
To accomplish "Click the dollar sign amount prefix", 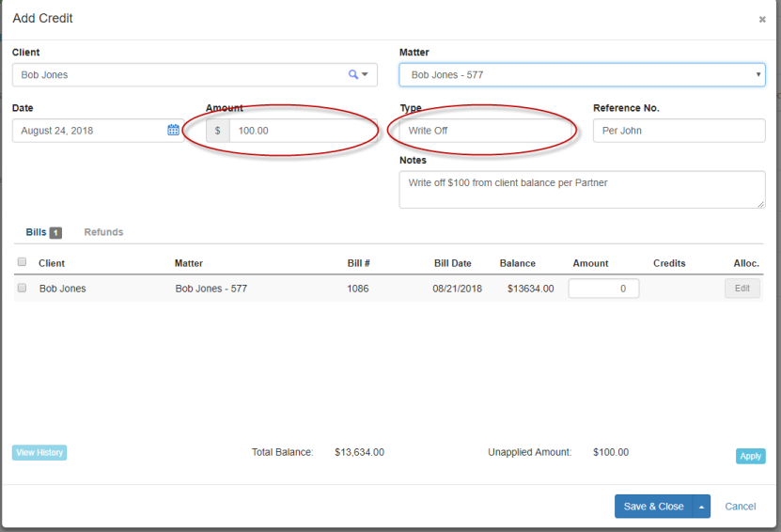I will click(x=217, y=131).
